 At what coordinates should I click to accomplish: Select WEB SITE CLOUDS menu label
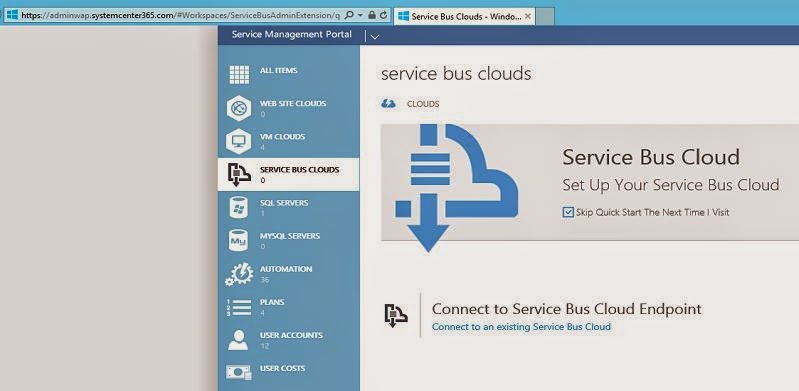(293, 103)
